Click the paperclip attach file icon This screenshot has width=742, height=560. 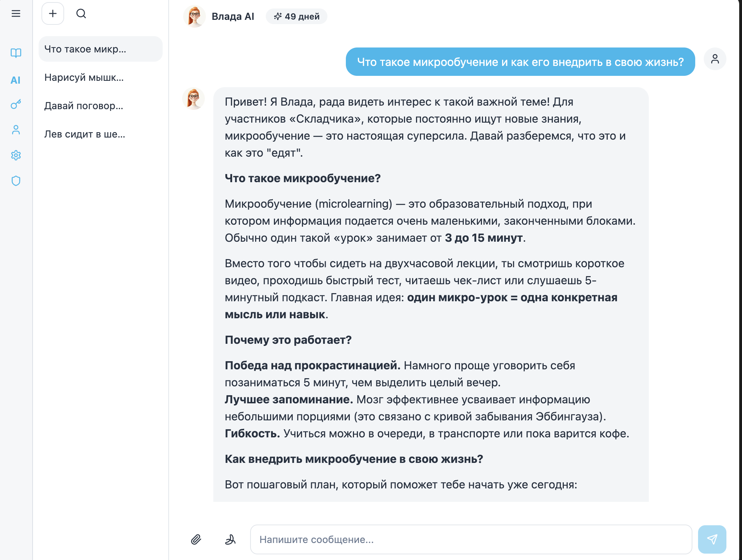[196, 539]
